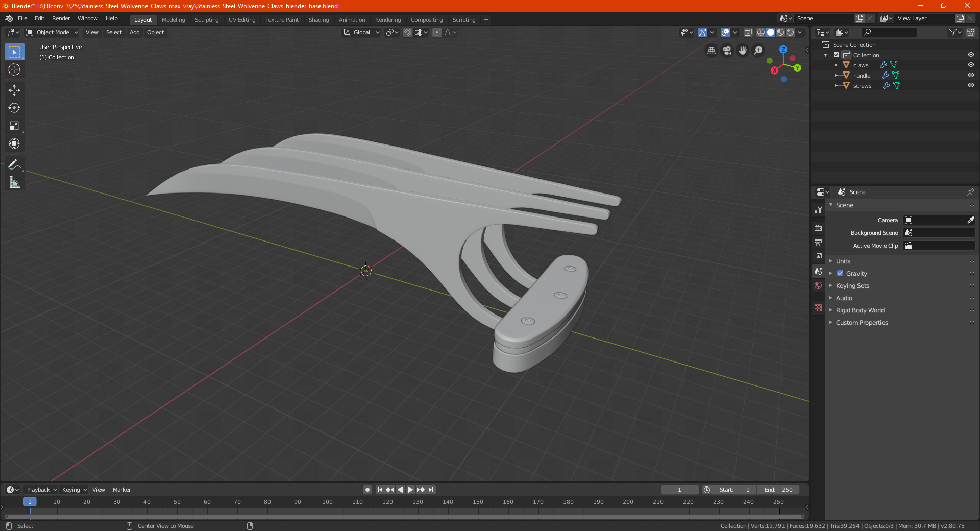Click the Z axis gizmo handle
980x531 pixels.
[x=783, y=50]
